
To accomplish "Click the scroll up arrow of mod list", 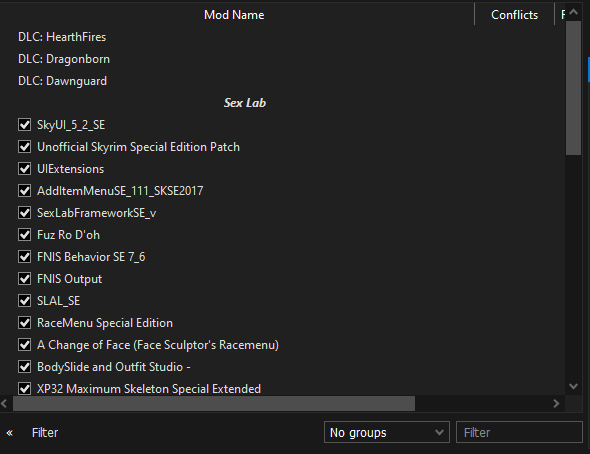I will coord(573,12).
